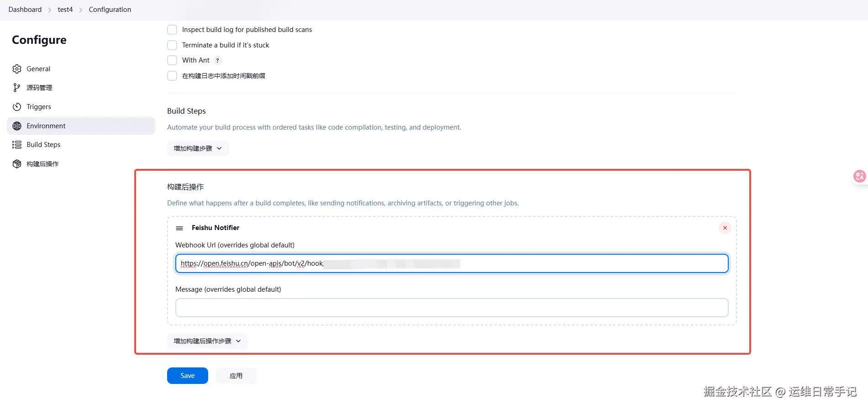Remove the Feishu Notifier with the red X
This screenshot has height=409, width=868.
(x=725, y=228)
